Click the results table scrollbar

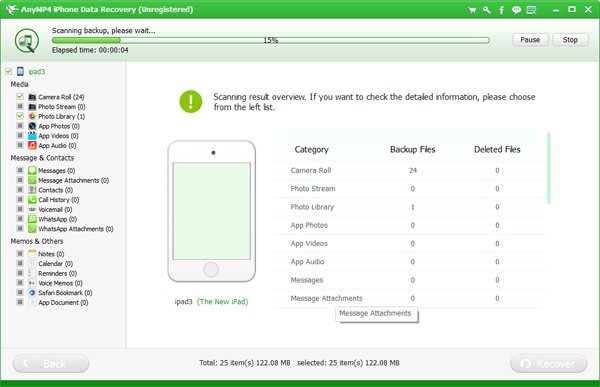click(x=549, y=168)
